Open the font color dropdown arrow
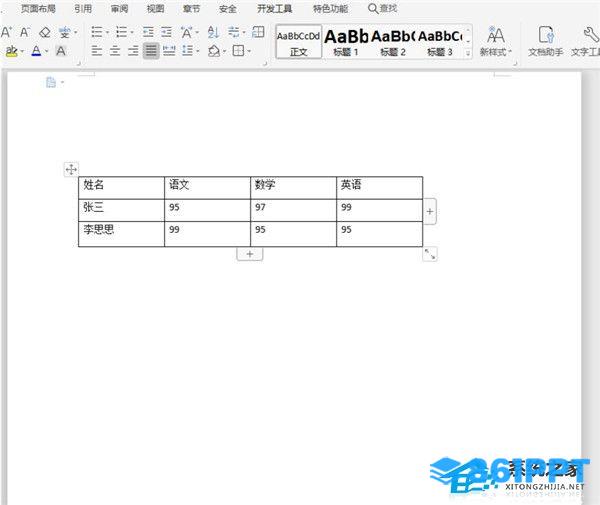 coord(47,51)
